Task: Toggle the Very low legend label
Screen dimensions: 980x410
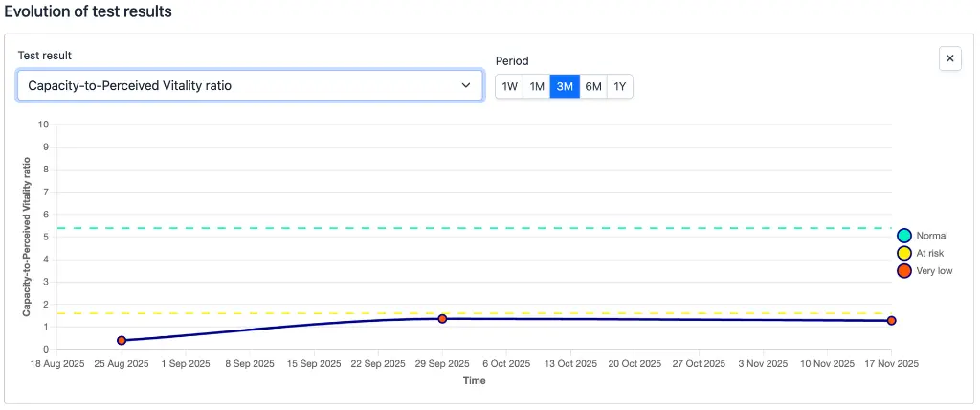Action: (x=934, y=271)
